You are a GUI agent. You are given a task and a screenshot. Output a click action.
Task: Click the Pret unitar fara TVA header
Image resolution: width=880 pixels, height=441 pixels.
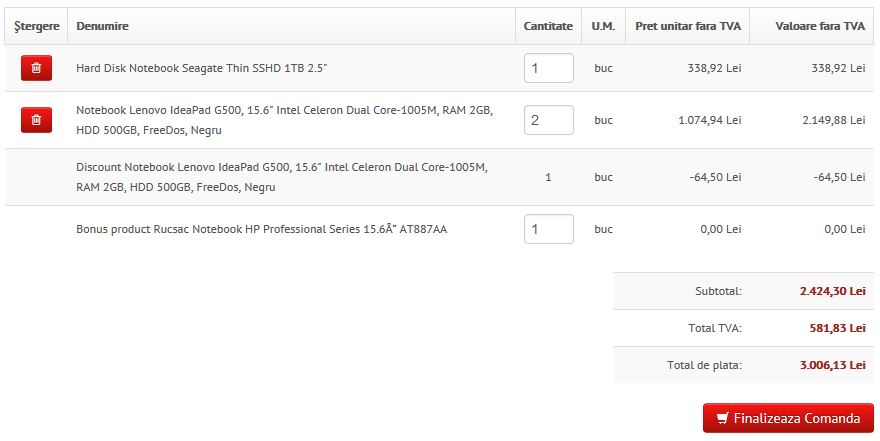tap(688, 26)
